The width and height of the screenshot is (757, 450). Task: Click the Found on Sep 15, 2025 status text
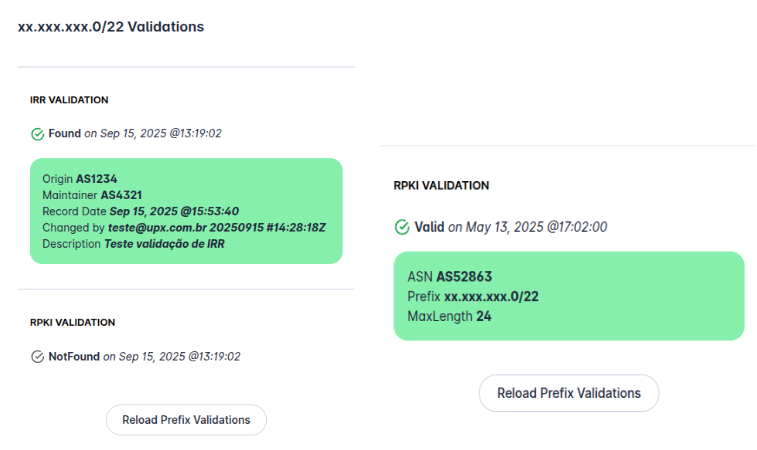pos(135,133)
